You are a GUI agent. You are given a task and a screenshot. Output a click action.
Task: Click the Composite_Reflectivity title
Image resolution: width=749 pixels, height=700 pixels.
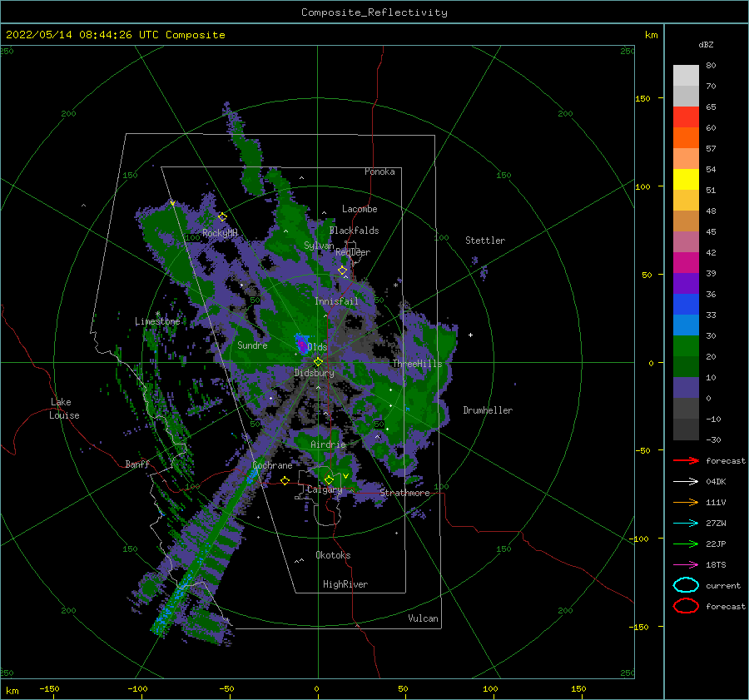click(x=374, y=12)
